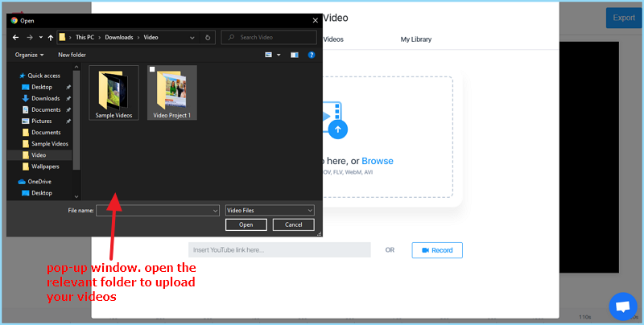This screenshot has width=644, height=325.
Task: Select the Sample Videos folder thumbnail
Action: 114,93
